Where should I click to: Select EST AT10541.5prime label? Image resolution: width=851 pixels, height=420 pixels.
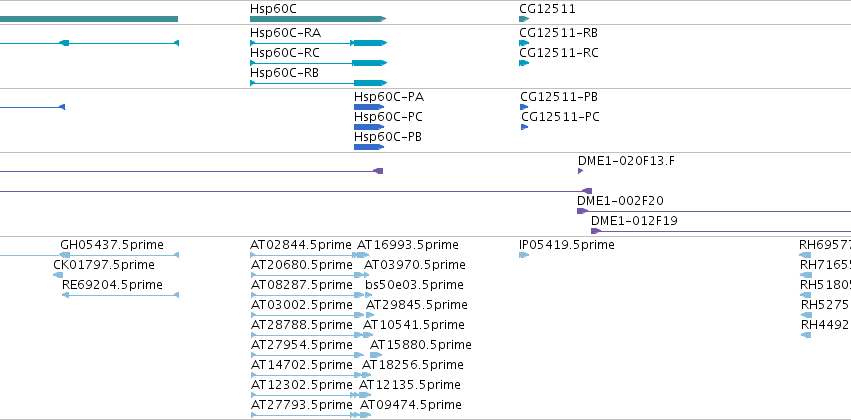pos(414,326)
